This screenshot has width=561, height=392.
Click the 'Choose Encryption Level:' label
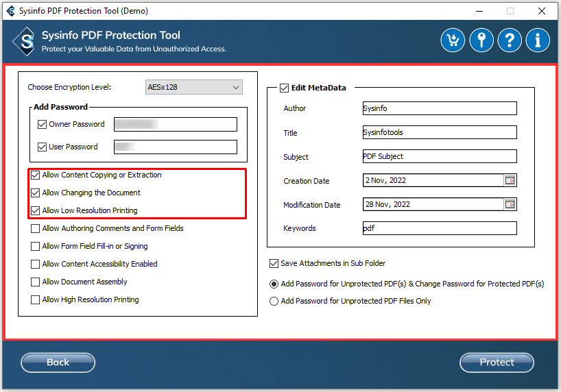click(69, 87)
